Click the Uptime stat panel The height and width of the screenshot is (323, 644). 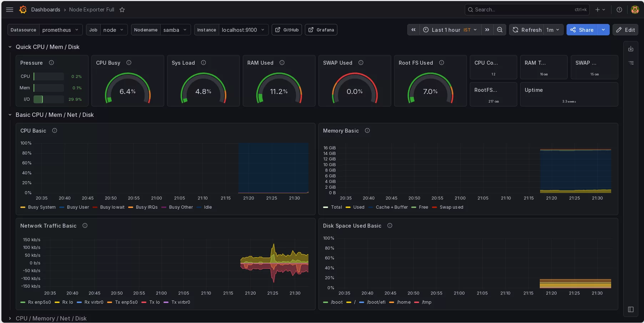(x=569, y=94)
